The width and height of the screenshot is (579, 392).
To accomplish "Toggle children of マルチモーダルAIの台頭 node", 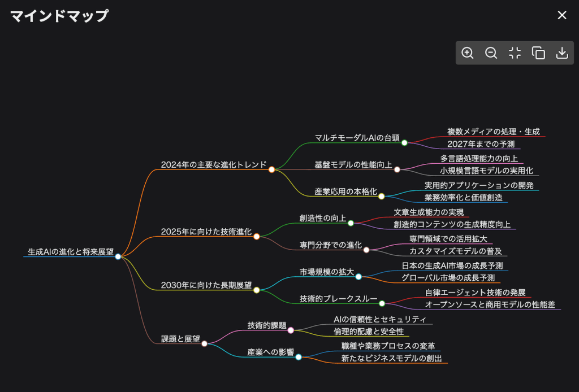I will [404, 143].
